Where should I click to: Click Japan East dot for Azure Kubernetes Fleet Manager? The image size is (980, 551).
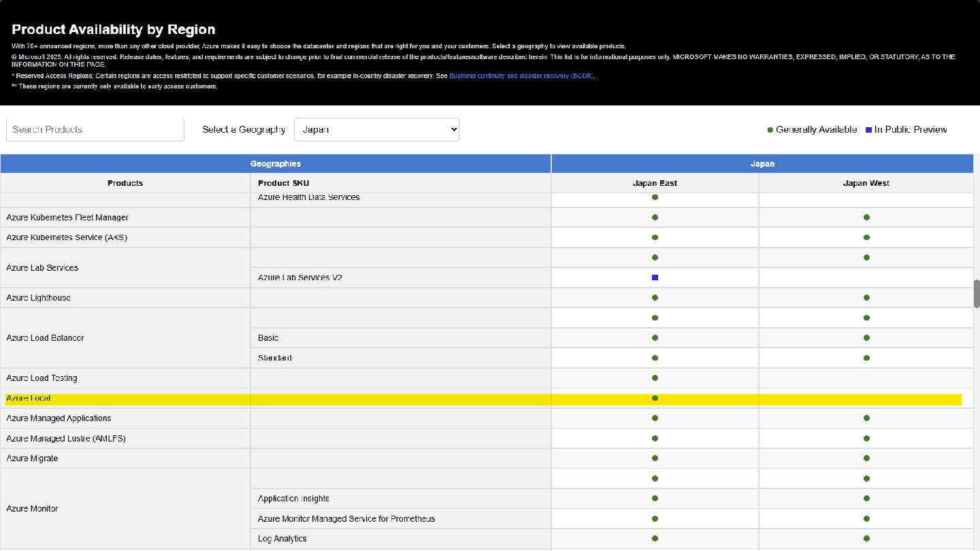coord(655,218)
